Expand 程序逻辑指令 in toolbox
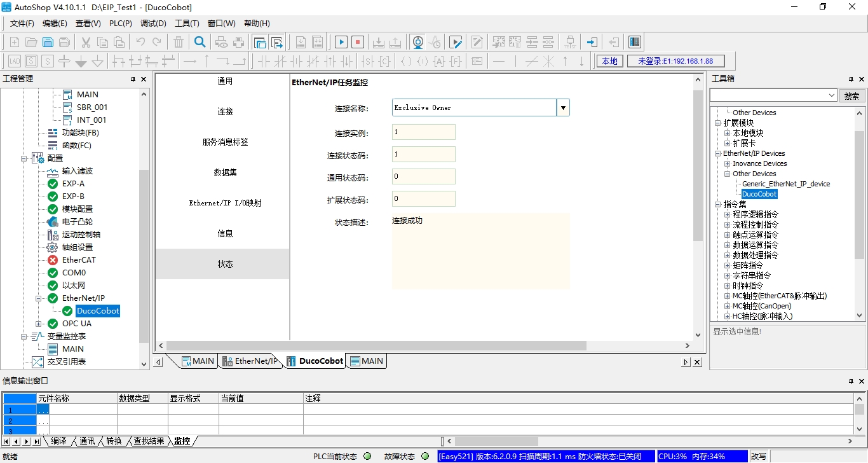 click(728, 214)
